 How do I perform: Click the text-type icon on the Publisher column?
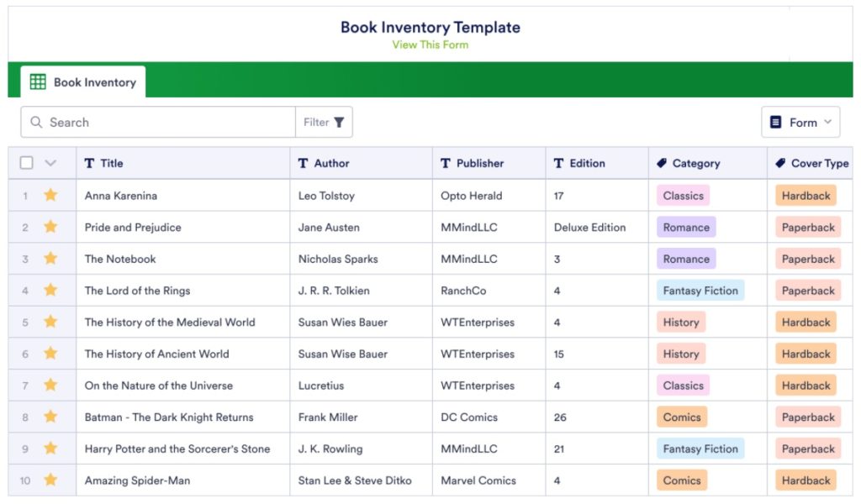click(443, 163)
